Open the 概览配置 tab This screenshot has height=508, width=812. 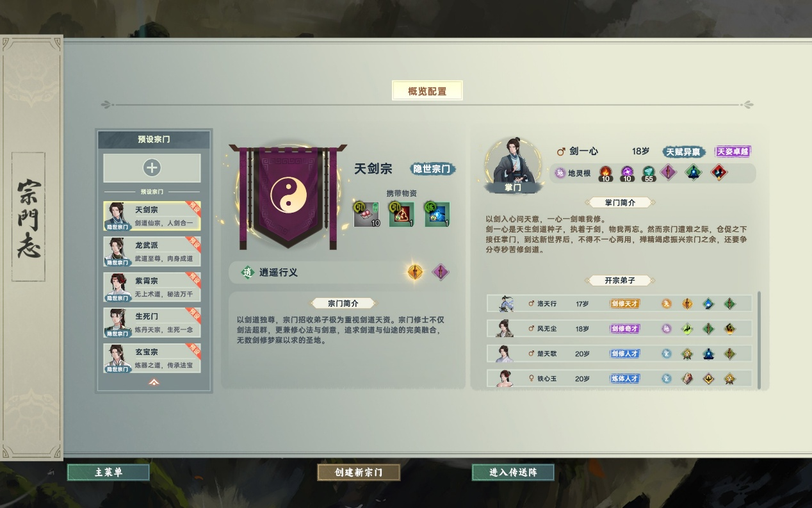click(x=427, y=91)
